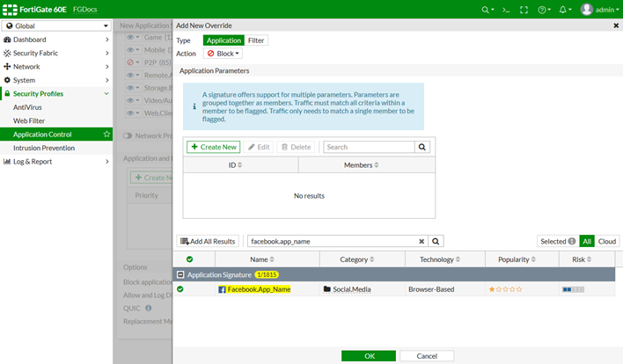The width and height of the screenshot is (623, 364).
Task: Collapse the Application Signature group
Action: (180, 275)
